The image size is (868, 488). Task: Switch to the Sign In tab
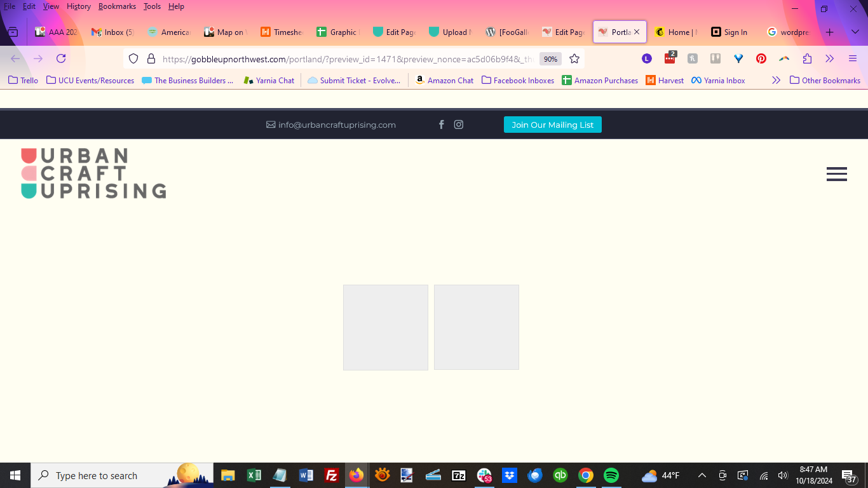(x=729, y=32)
